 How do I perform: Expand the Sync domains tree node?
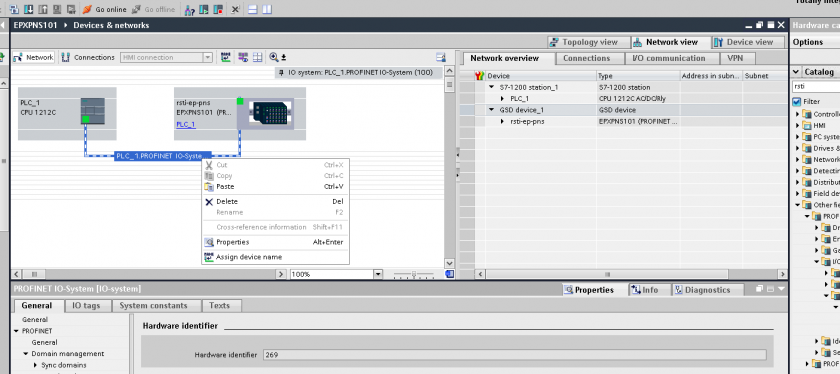point(35,365)
